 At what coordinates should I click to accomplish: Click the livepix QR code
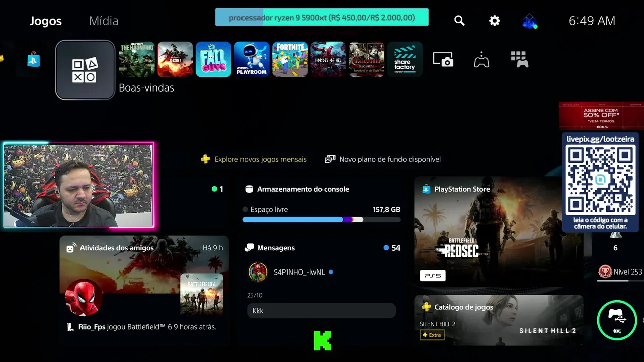(x=600, y=180)
